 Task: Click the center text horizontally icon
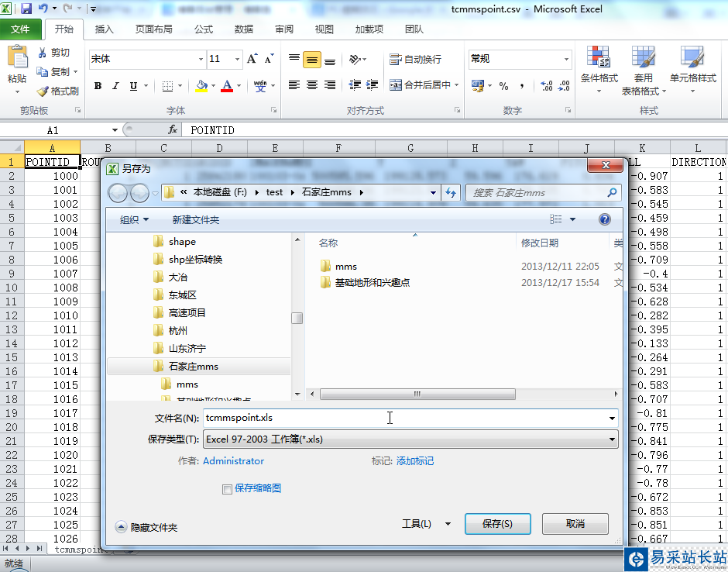pyautogui.click(x=312, y=85)
